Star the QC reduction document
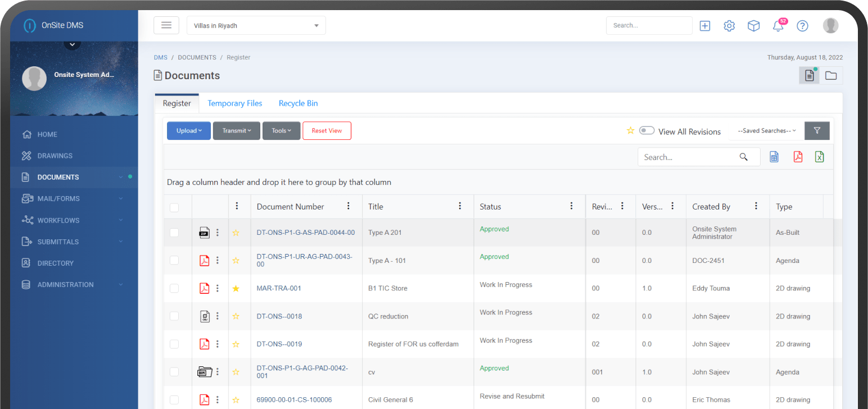 click(236, 316)
